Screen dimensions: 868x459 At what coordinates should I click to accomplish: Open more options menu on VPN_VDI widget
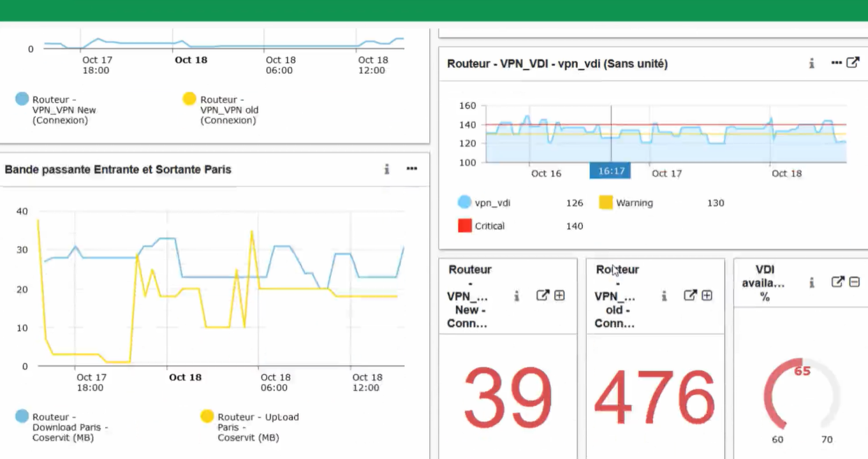(x=837, y=62)
